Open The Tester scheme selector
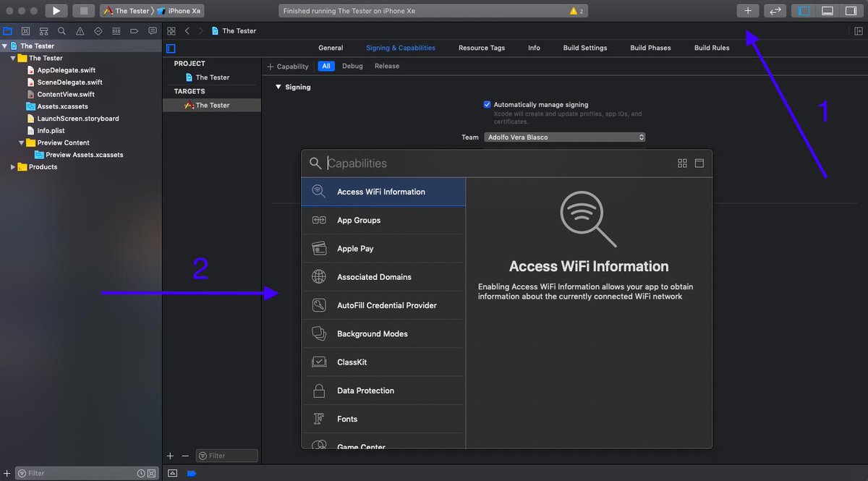868x481 pixels. pos(127,11)
